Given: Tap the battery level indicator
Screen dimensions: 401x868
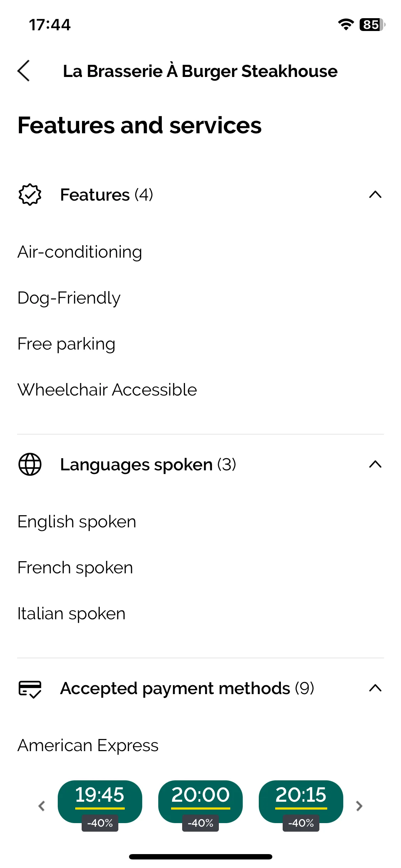Looking at the screenshot, I should click(372, 25).
